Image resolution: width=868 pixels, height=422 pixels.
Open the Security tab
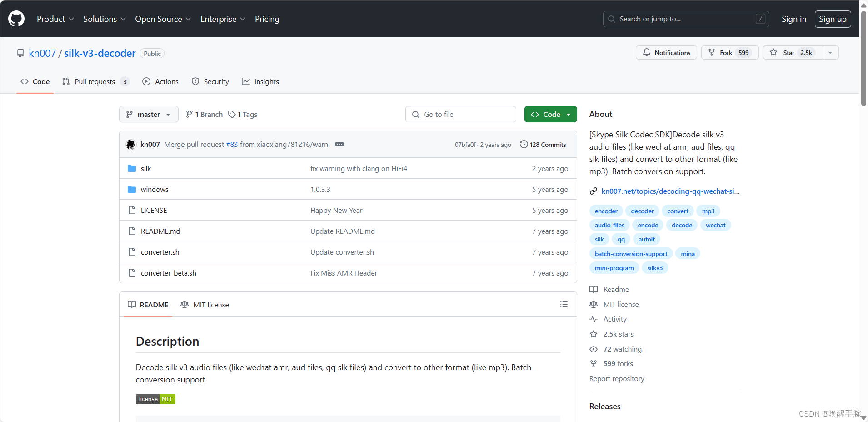210,81
